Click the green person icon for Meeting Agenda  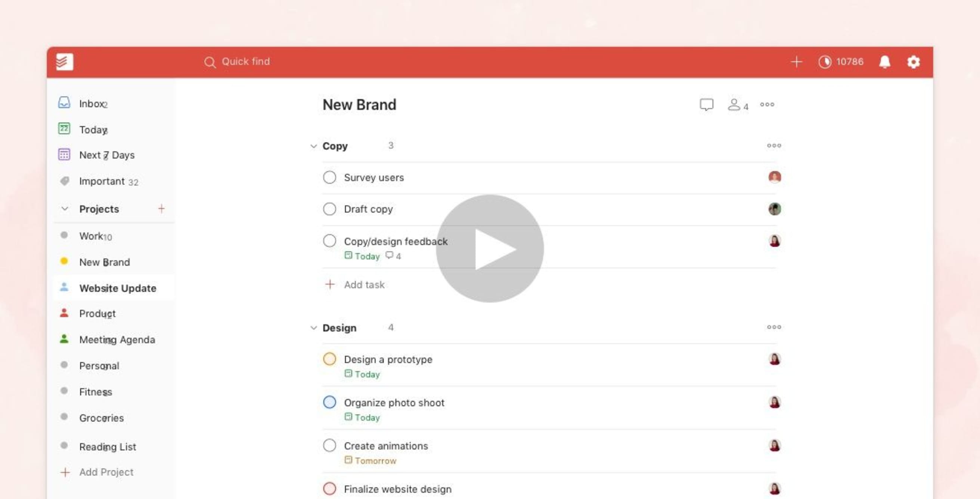64,338
